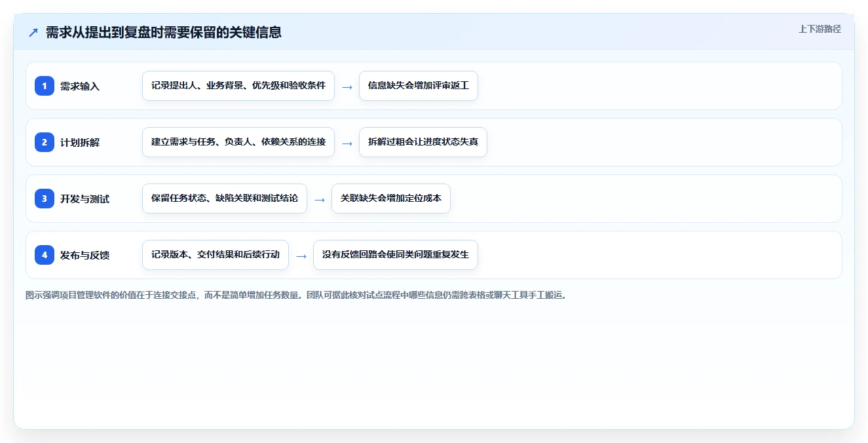Image resolution: width=868 pixels, height=443 pixels.
Task: Click the 计划拆解 step label
Action: 80,142
